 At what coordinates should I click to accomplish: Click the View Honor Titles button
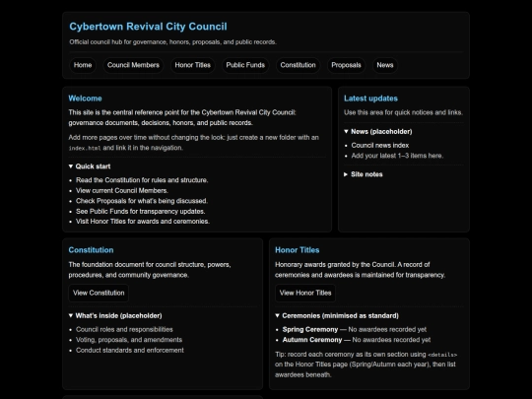point(305,293)
